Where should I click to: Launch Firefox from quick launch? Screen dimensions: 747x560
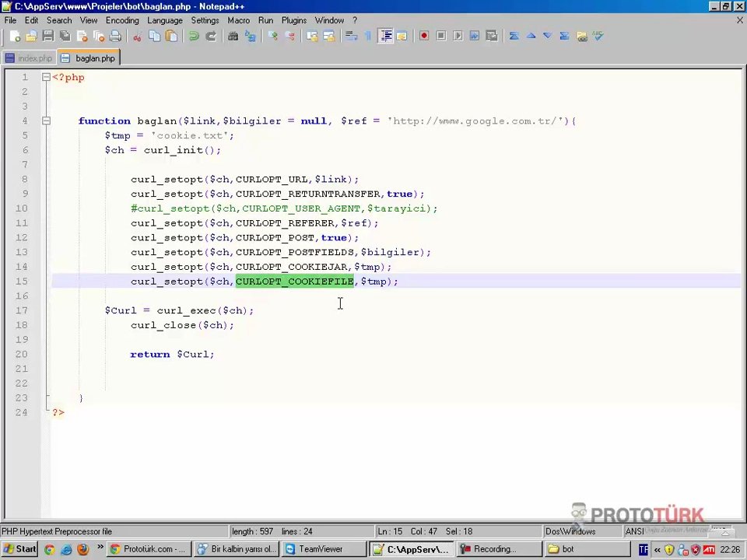[x=83, y=550]
